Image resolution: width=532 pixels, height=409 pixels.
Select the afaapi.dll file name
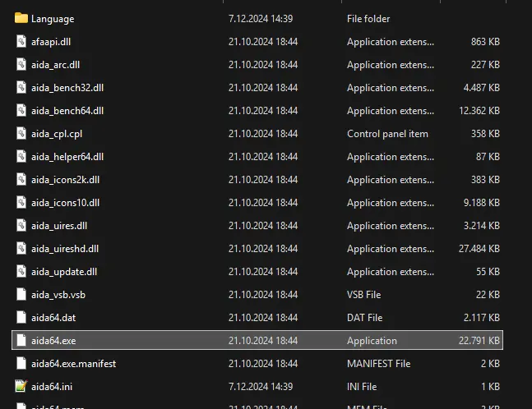51,42
